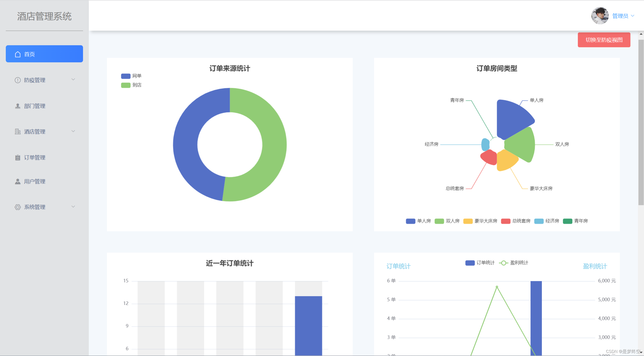The image size is (644, 356).
Task: Select the 系统管理 menu label
Action: coord(35,207)
